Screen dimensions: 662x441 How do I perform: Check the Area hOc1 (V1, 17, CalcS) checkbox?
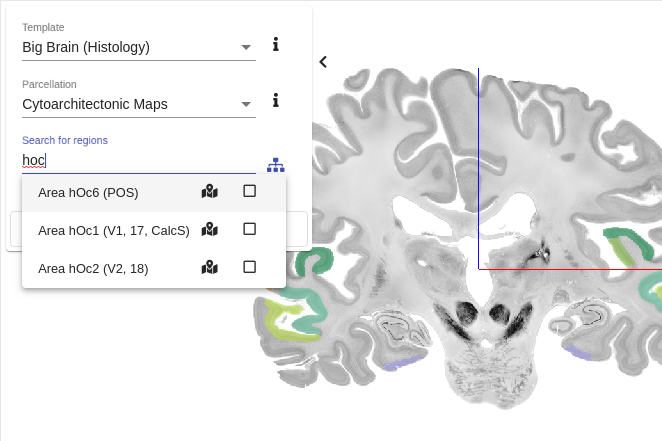pos(250,229)
